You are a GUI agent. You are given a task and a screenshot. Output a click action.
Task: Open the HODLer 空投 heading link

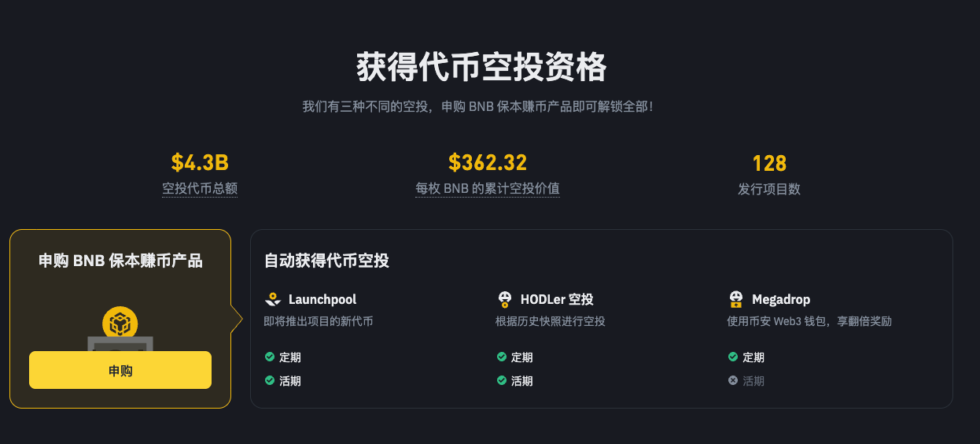[x=556, y=299]
